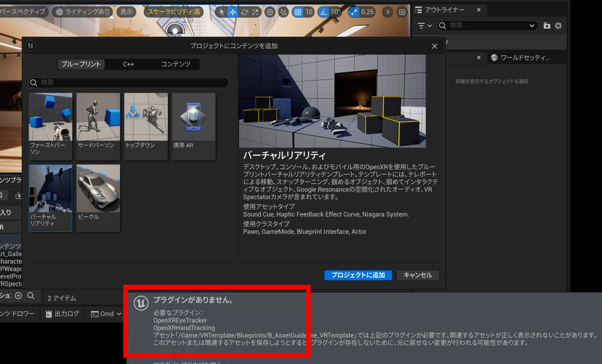Select the translate (move) tool icon
The width and height of the screenshot is (602, 364).
pos(233,12)
